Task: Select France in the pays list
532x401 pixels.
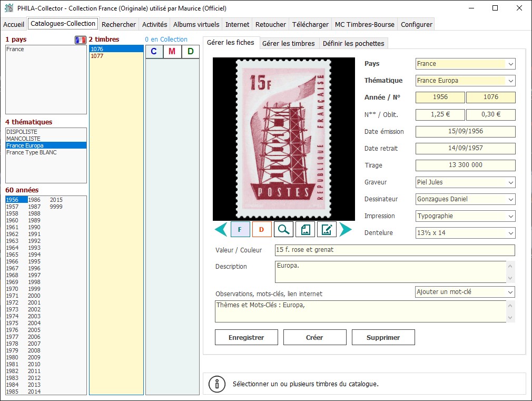Action: click(x=46, y=49)
